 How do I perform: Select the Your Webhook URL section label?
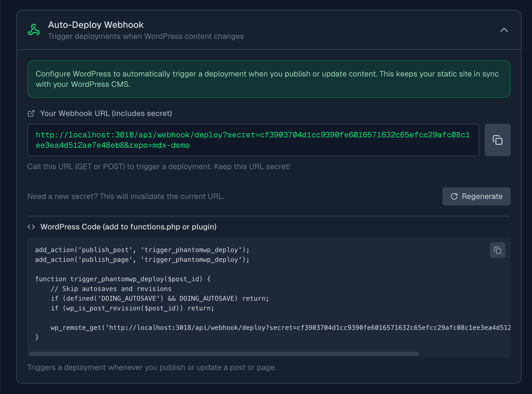click(x=106, y=113)
